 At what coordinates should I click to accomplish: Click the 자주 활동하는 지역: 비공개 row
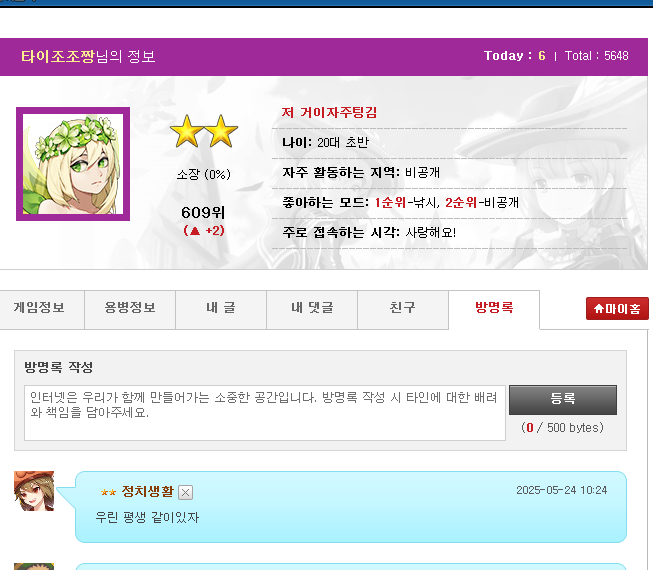tap(449, 173)
